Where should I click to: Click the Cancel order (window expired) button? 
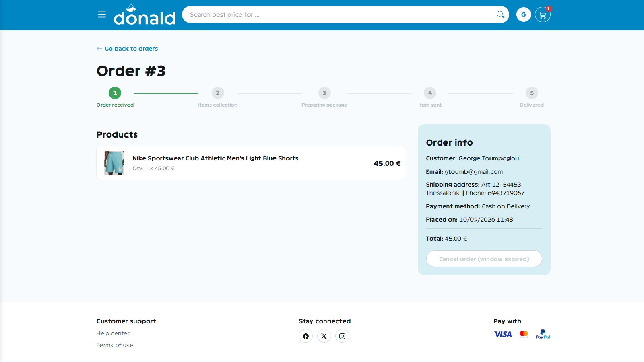(484, 259)
